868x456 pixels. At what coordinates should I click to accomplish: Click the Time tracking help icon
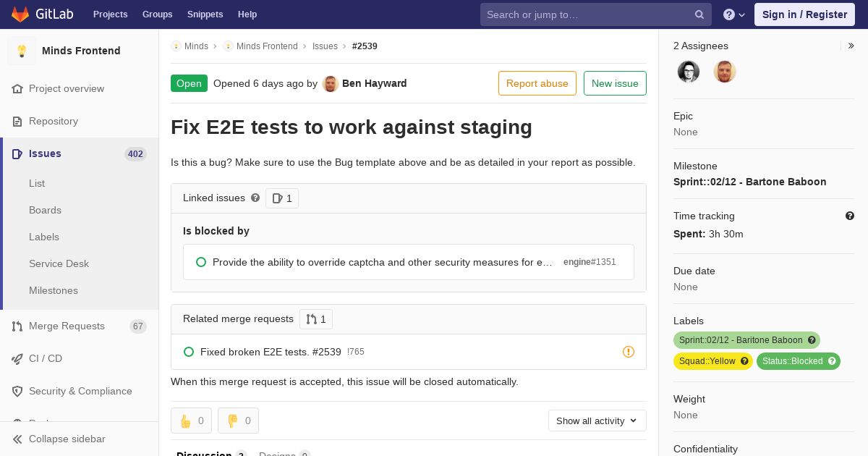point(850,216)
